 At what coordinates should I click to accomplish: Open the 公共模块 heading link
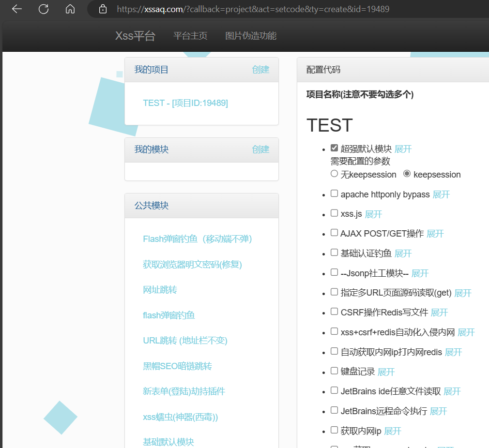click(x=151, y=205)
